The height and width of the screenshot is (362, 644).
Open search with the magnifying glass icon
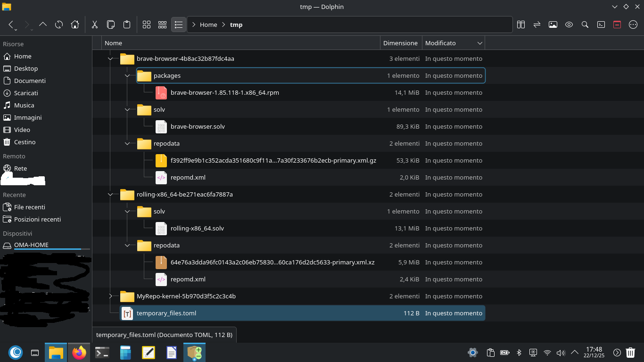[585, 25]
